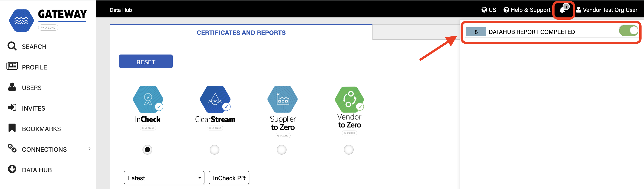Click the Data Hub header title
Screen dimensions: 644x189
pyautogui.click(x=121, y=10)
